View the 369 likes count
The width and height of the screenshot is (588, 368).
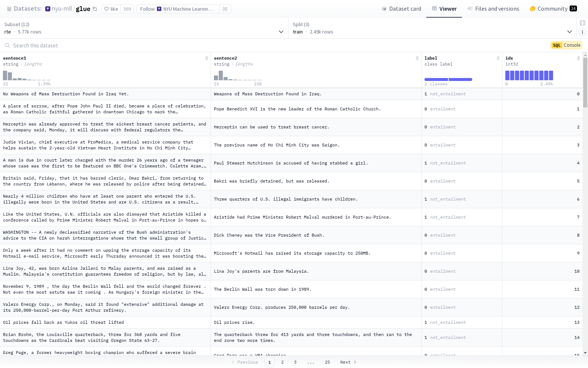[127, 9]
